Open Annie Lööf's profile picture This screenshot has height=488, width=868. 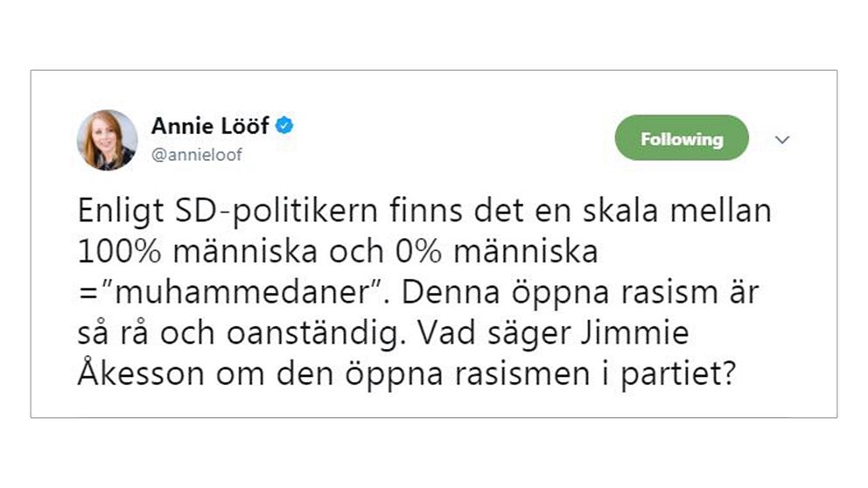(x=108, y=140)
